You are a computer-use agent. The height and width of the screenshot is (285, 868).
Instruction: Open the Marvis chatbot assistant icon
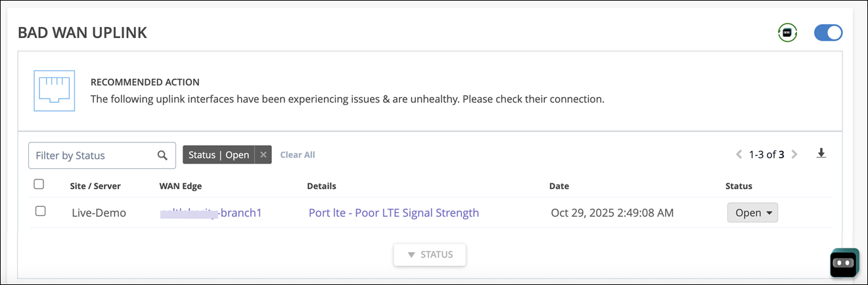tap(844, 263)
